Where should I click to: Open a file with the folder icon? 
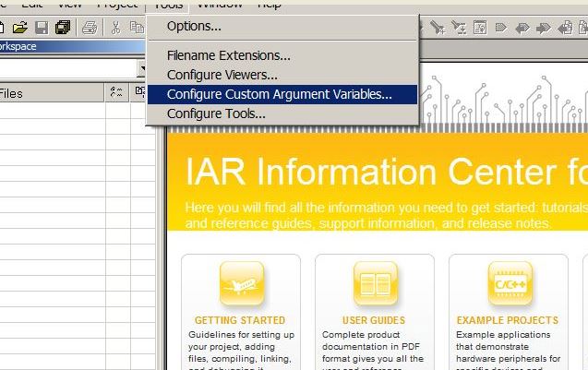(19, 28)
